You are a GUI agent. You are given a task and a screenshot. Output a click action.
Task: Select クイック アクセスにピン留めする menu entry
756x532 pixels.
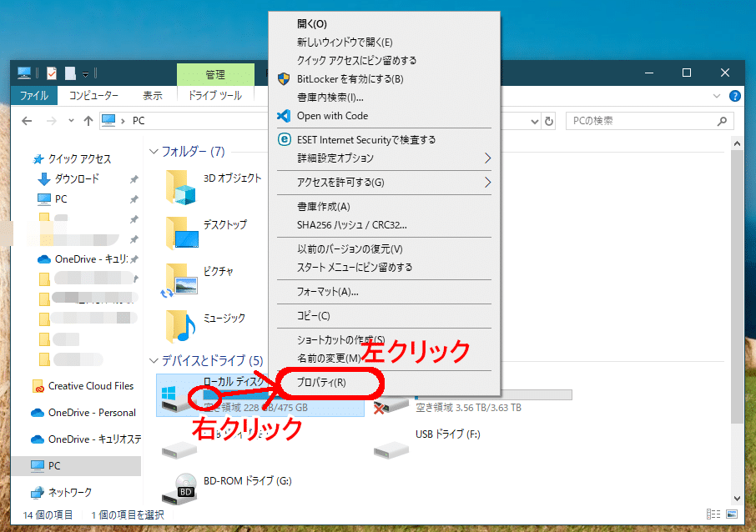[x=356, y=61]
